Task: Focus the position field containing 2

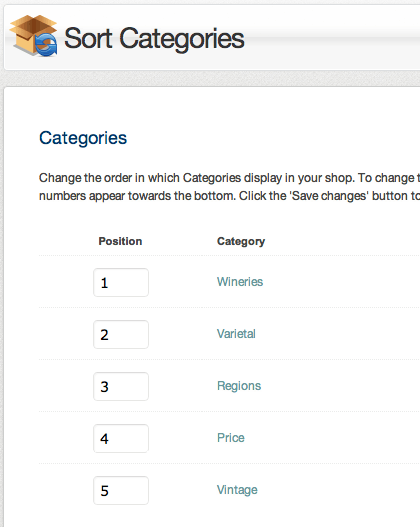Action: (x=121, y=334)
